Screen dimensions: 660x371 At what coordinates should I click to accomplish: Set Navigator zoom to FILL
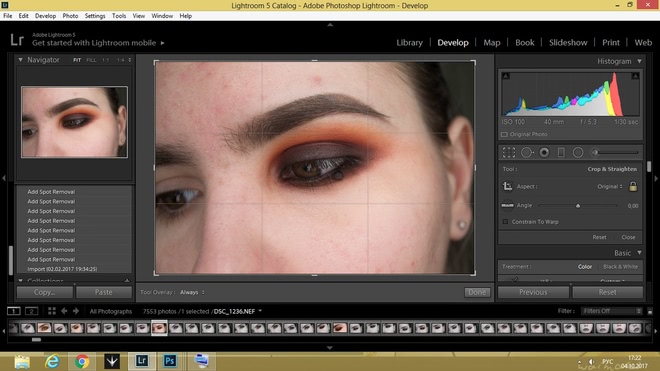click(91, 60)
